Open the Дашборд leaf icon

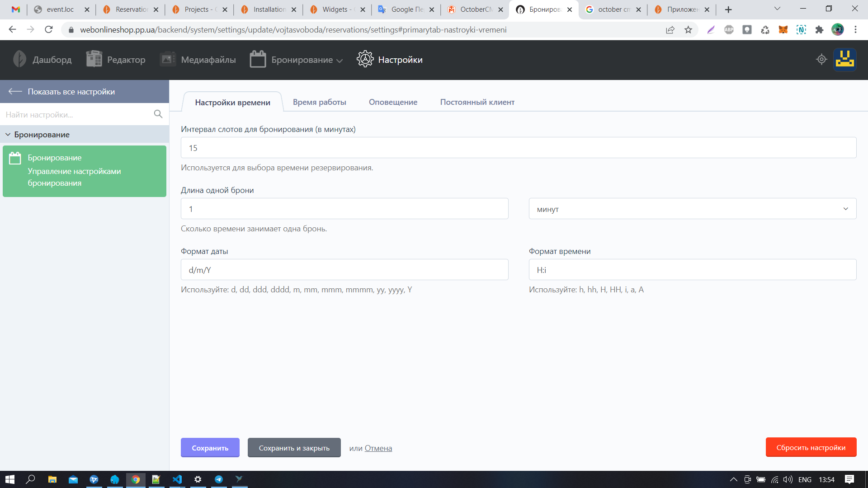pos(19,59)
